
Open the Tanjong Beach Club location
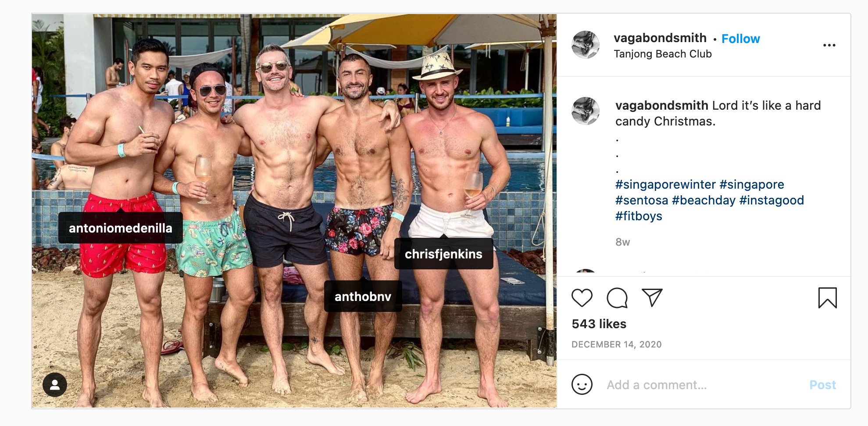(x=662, y=54)
